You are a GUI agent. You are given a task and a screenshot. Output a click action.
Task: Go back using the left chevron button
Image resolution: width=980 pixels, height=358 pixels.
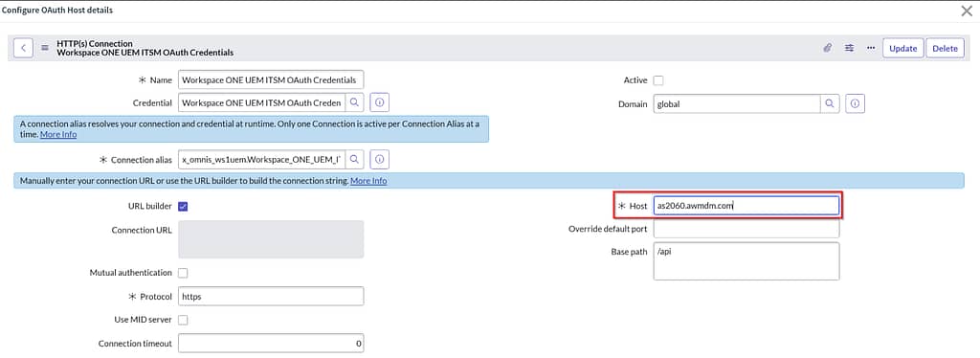(x=23, y=48)
